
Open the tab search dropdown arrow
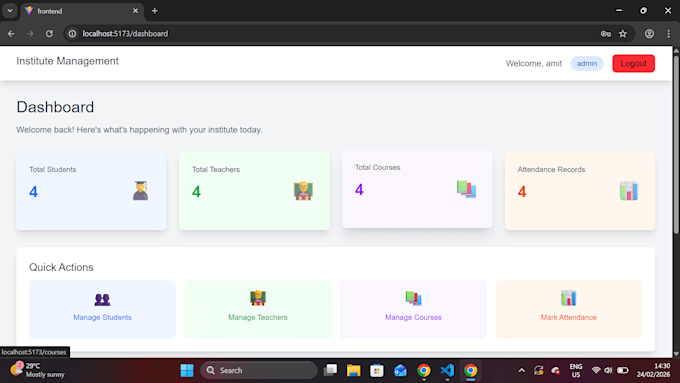[x=10, y=11]
